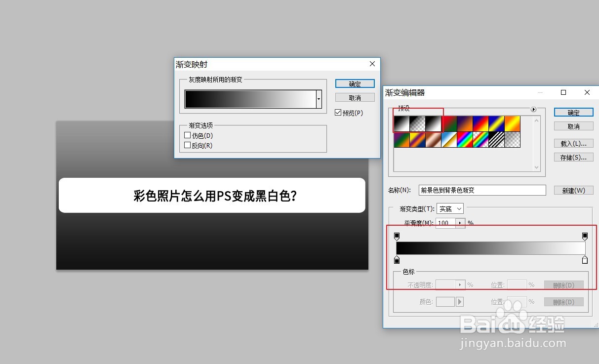599x364 pixels.
Task: Click the presets list scroll-down arrow
Action: (x=537, y=167)
